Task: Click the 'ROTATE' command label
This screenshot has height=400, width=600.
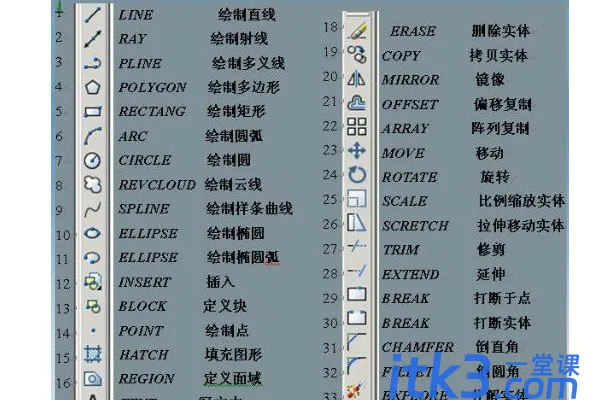Action: pyautogui.click(x=409, y=177)
